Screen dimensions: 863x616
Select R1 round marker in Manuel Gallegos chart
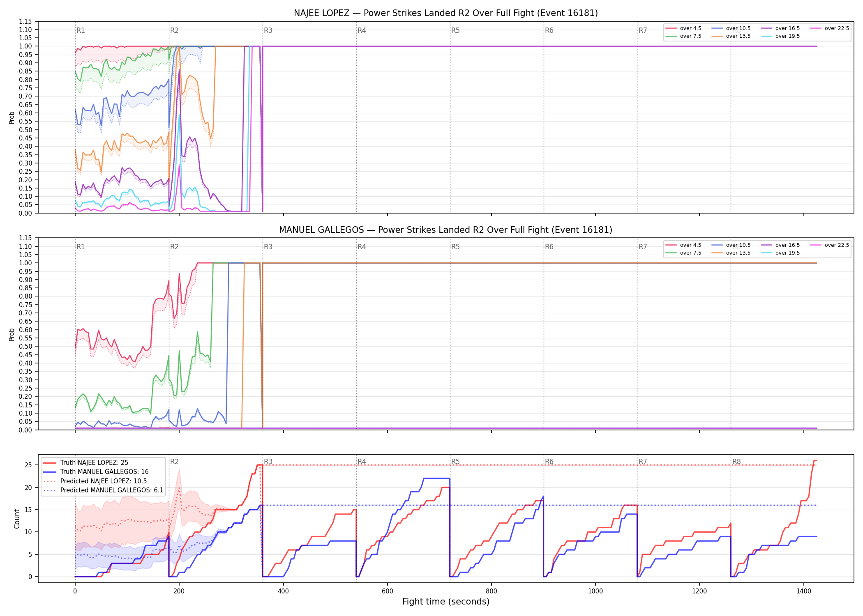pyautogui.click(x=81, y=247)
